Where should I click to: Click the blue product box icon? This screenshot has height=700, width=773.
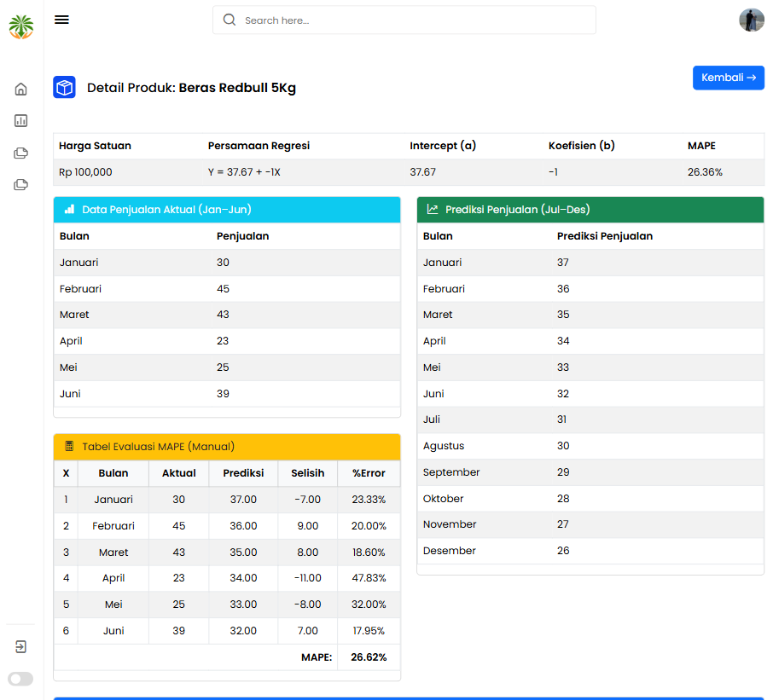coord(65,87)
